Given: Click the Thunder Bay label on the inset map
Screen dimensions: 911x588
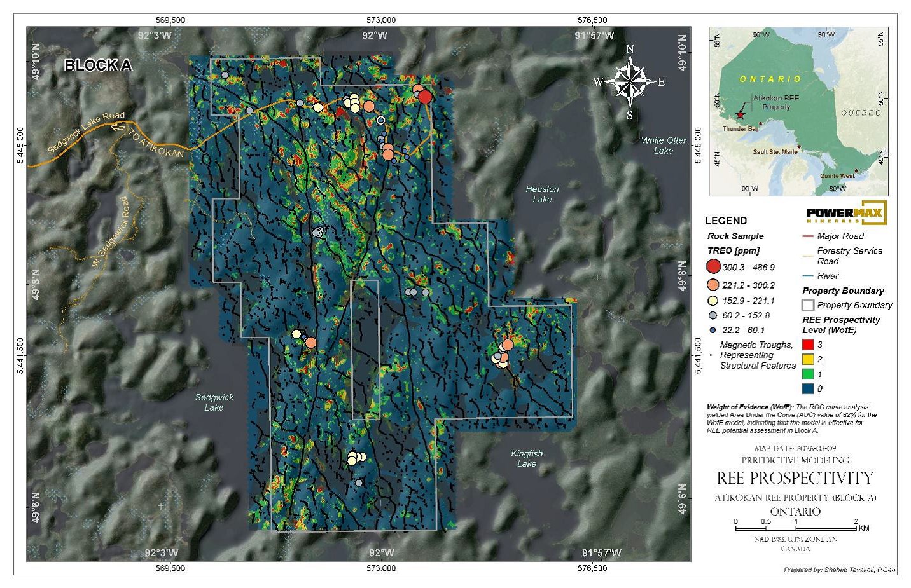Looking at the screenshot, I should (x=741, y=129).
